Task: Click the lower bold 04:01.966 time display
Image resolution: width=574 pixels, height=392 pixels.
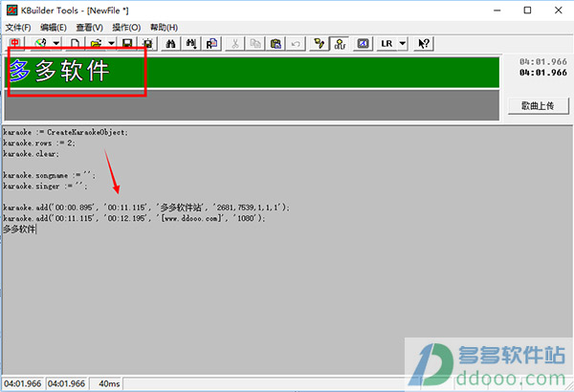Action: click(x=542, y=73)
